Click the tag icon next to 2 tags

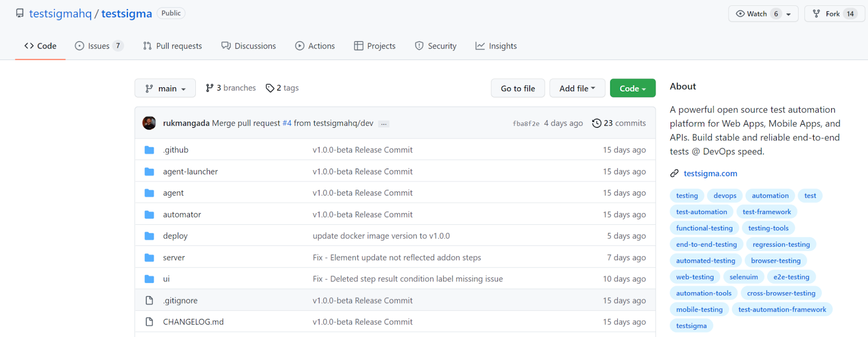click(x=270, y=88)
